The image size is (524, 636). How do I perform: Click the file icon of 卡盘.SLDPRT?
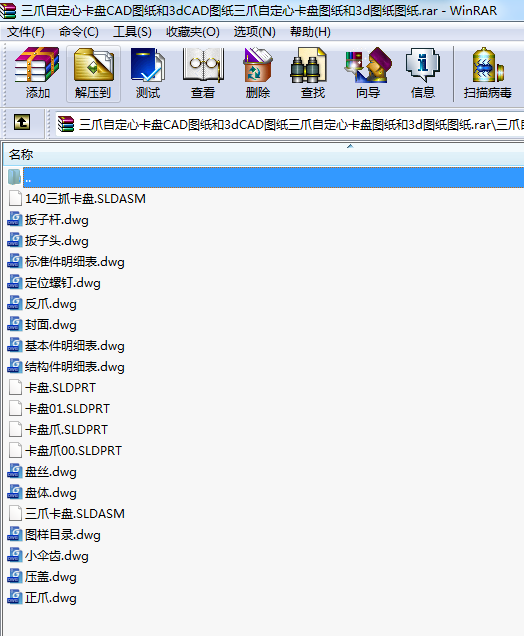click(15, 387)
